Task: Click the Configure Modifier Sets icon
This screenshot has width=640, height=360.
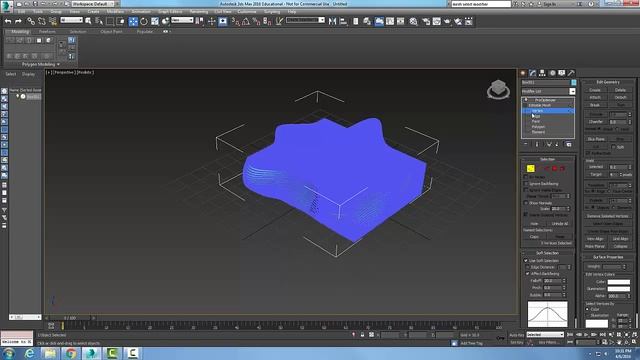Action: [x=569, y=144]
